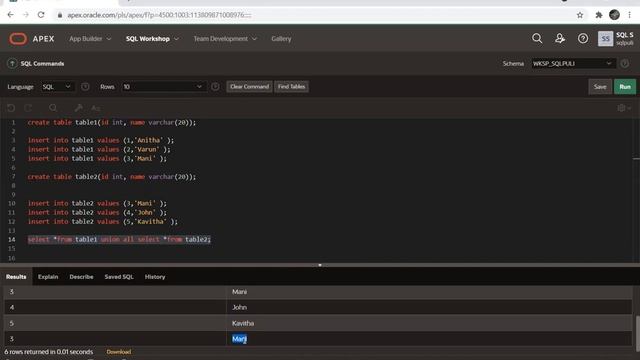
Task: Open the administration user icon
Action: click(x=560, y=38)
